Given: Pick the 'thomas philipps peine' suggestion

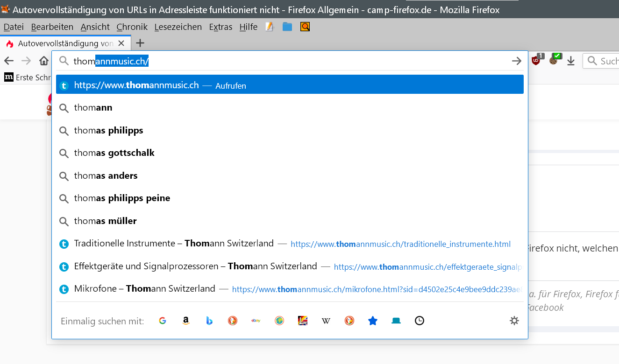Looking at the screenshot, I should pyautogui.click(x=290, y=198).
